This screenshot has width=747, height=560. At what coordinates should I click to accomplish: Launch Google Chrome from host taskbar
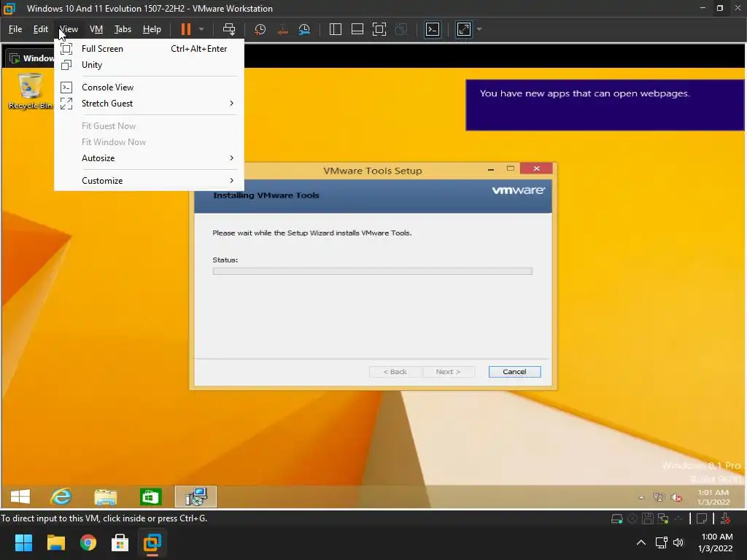click(x=88, y=542)
